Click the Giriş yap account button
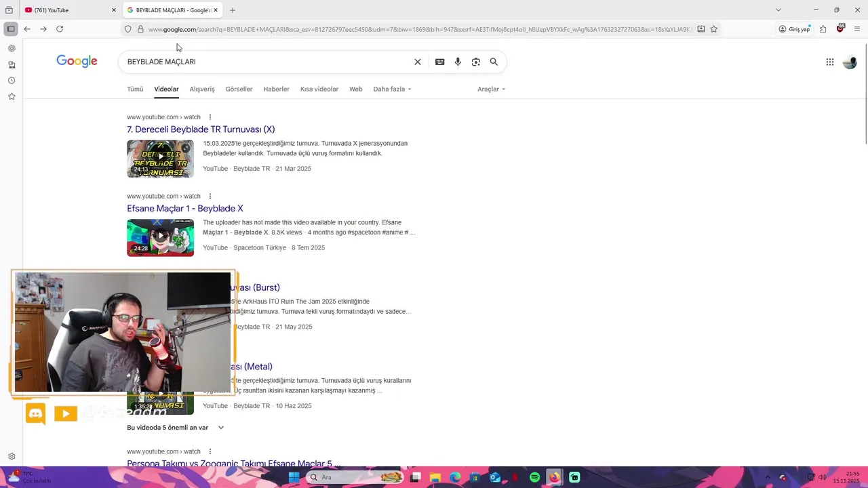 (x=794, y=29)
